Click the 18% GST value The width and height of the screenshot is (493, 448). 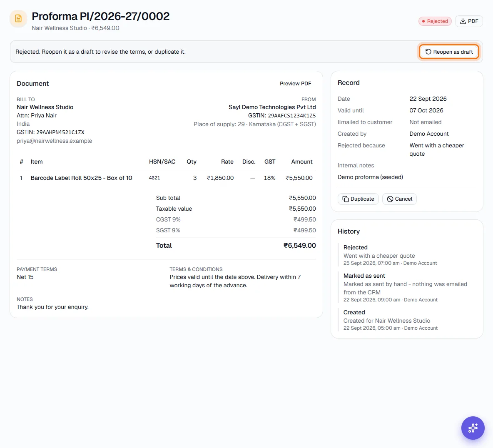269,178
